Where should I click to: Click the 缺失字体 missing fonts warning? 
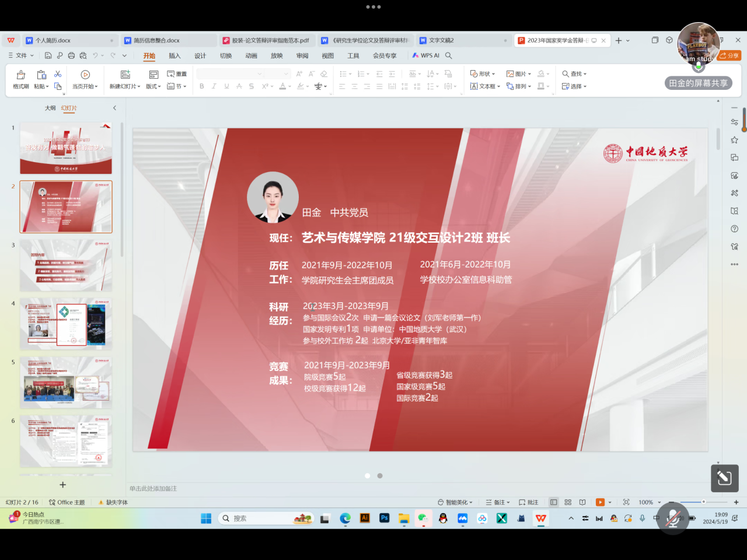tap(113, 502)
